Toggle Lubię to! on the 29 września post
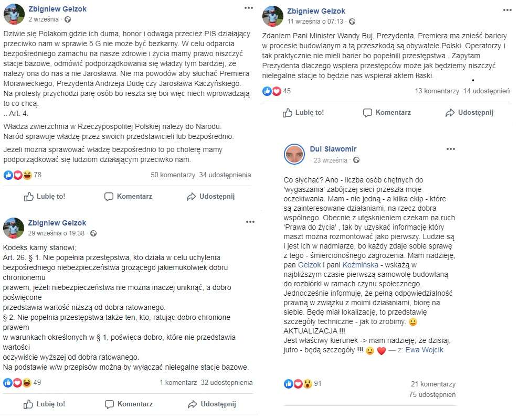This screenshot has width=519, height=420. pos(45,404)
